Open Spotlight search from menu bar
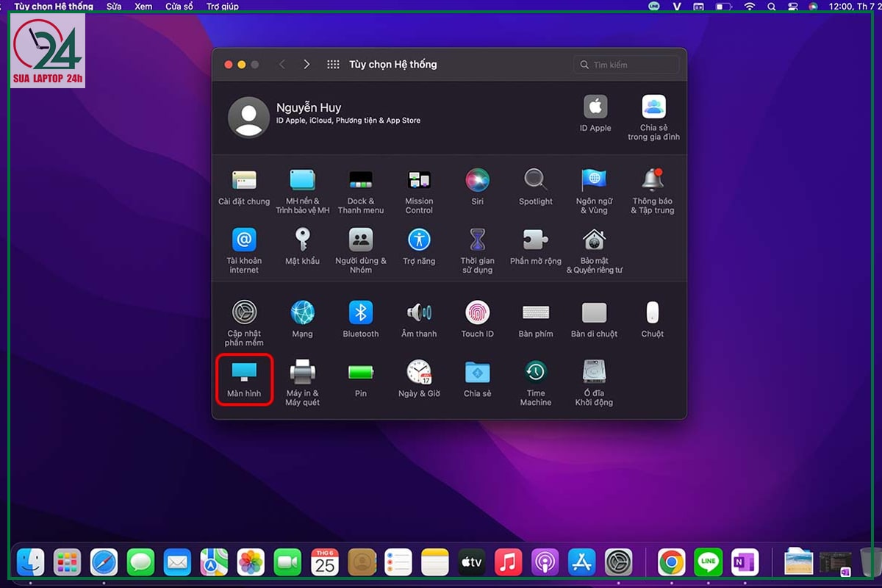 [x=771, y=6]
